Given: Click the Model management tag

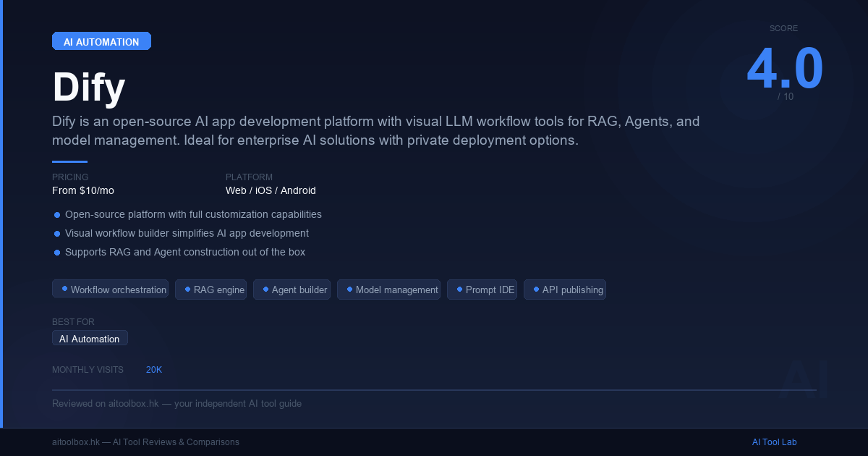Looking at the screenshot, I should (x=388, y=290).
